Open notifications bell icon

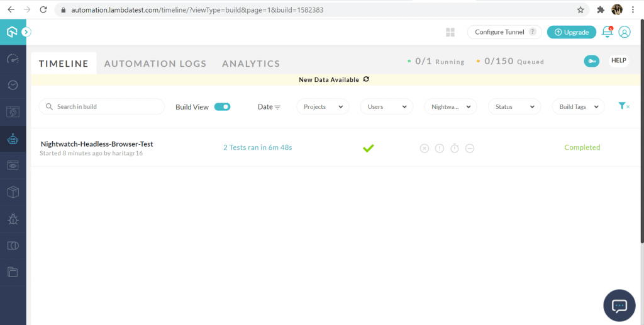pyautogui.click(x=607, y=31)
